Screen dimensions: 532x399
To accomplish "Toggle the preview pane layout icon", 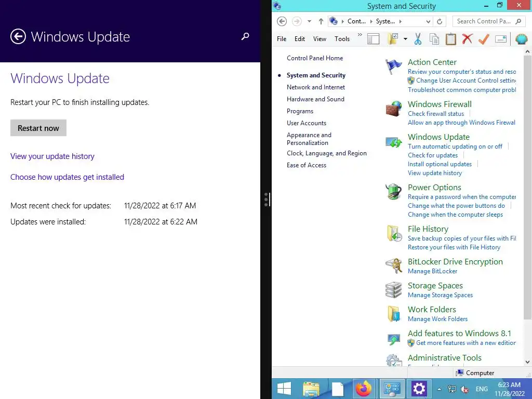I will coord(373,39).
